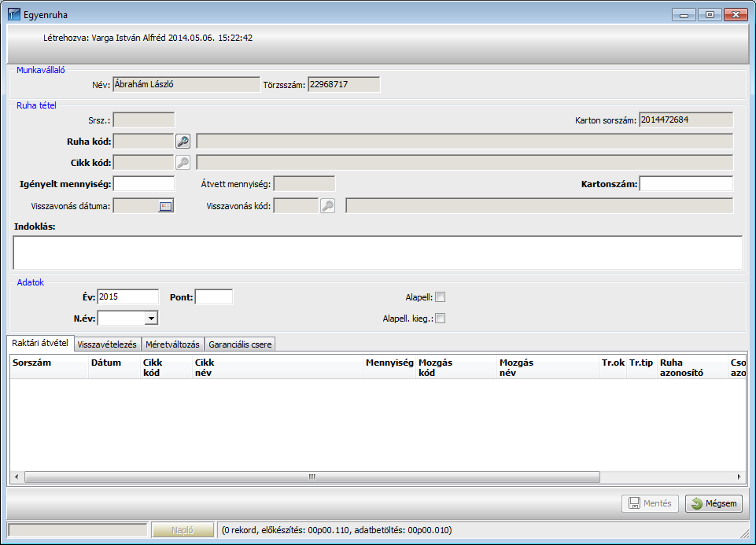The height and width of the screenshot is (545, 756).
Task: Click the Sorszám column header
Action: point(50,367)
